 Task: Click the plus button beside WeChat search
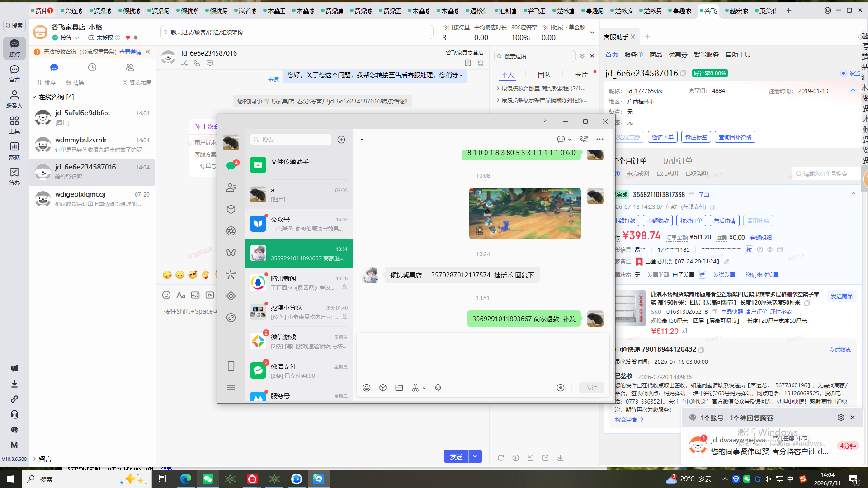341,140
